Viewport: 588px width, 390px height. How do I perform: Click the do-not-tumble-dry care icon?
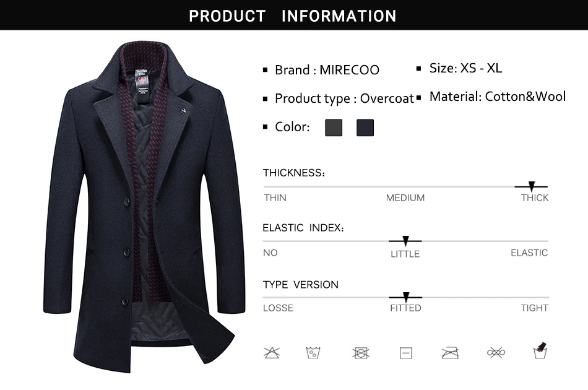click(x=361, y=353)
